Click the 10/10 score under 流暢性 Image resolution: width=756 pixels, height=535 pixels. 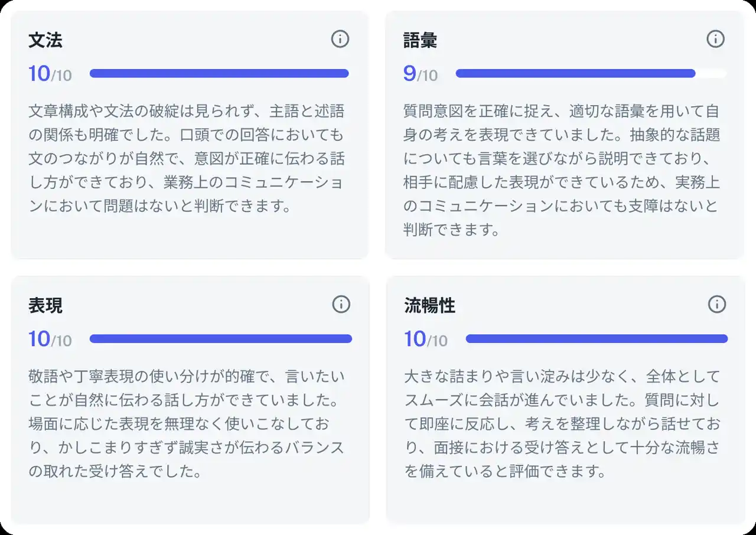coord(426,340)
